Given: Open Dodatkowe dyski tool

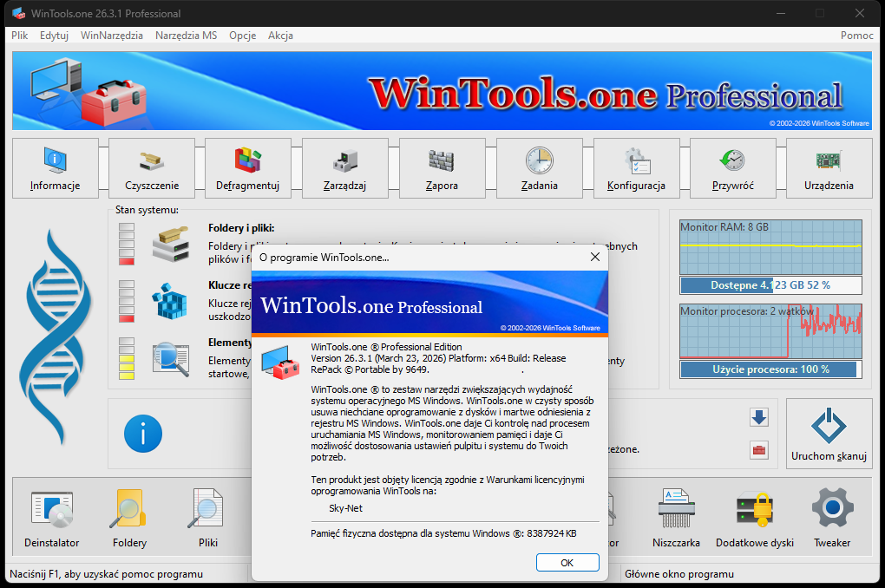Looking at the screenshot, I should (x=755, y=518).
